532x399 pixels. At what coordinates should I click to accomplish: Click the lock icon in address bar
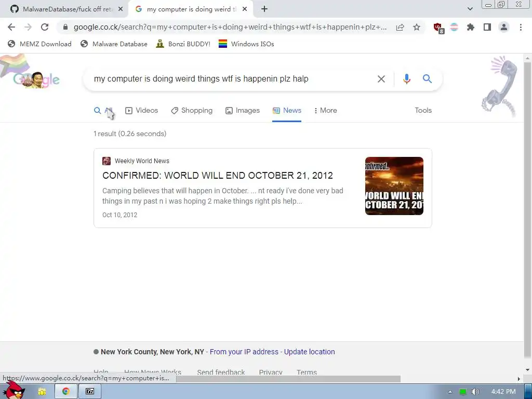(x=65, y=27)
